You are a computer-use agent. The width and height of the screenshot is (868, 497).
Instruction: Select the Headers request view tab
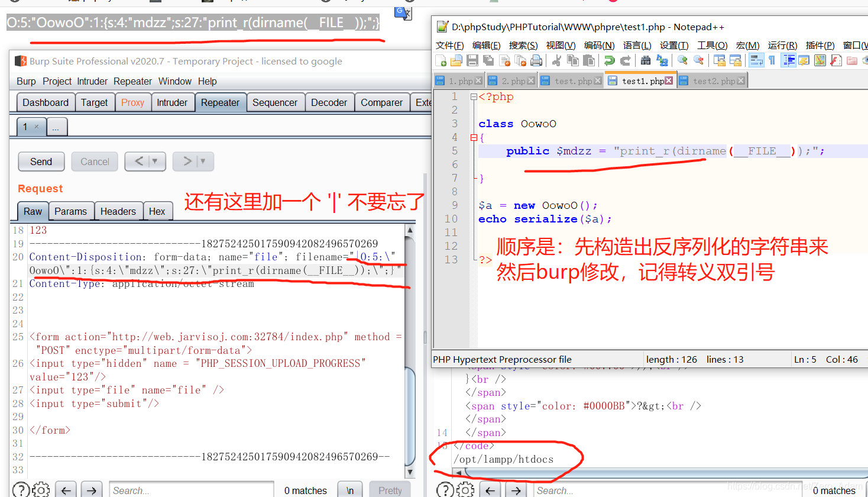coord(118,211)
